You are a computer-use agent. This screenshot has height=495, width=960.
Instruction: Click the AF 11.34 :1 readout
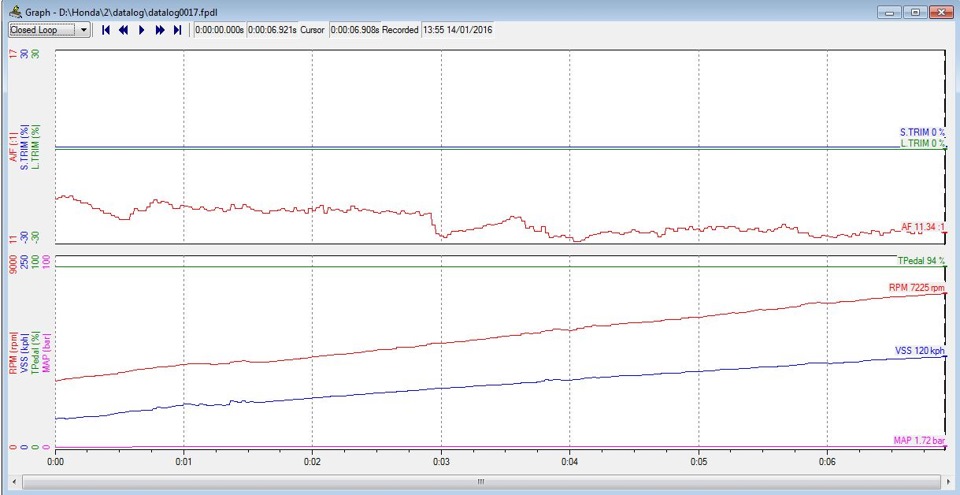click(923, 227)
